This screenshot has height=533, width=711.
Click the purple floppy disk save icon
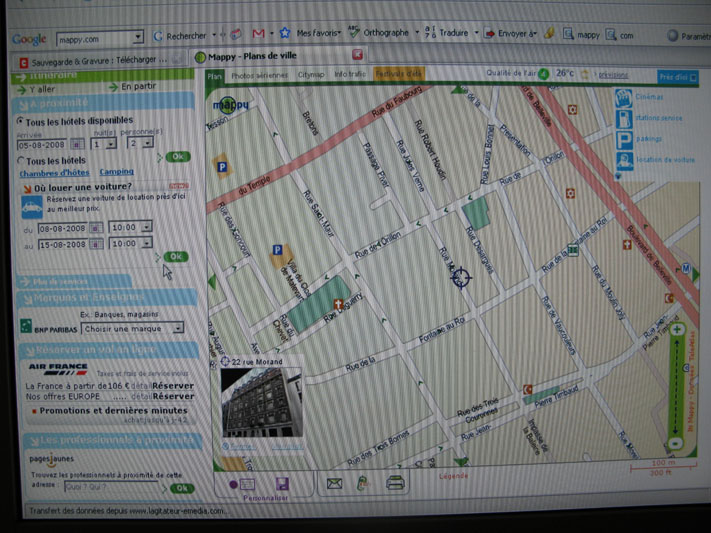282,484
